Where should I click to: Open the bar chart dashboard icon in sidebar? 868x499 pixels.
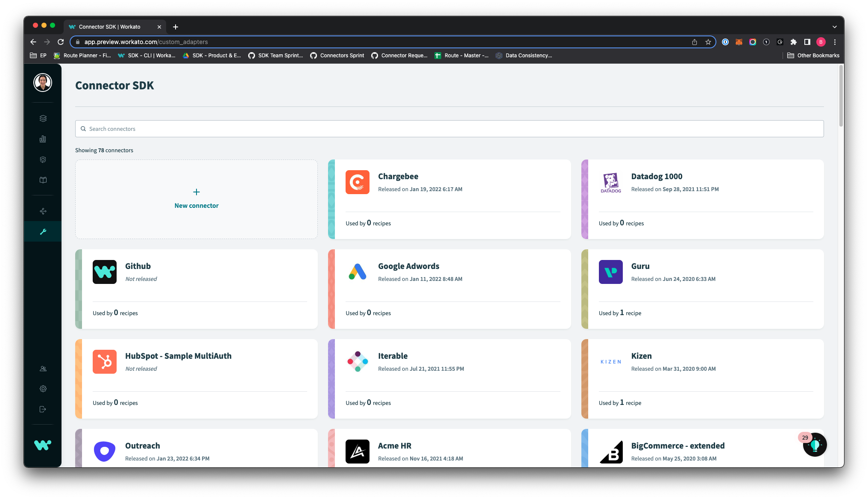(43, 139)
